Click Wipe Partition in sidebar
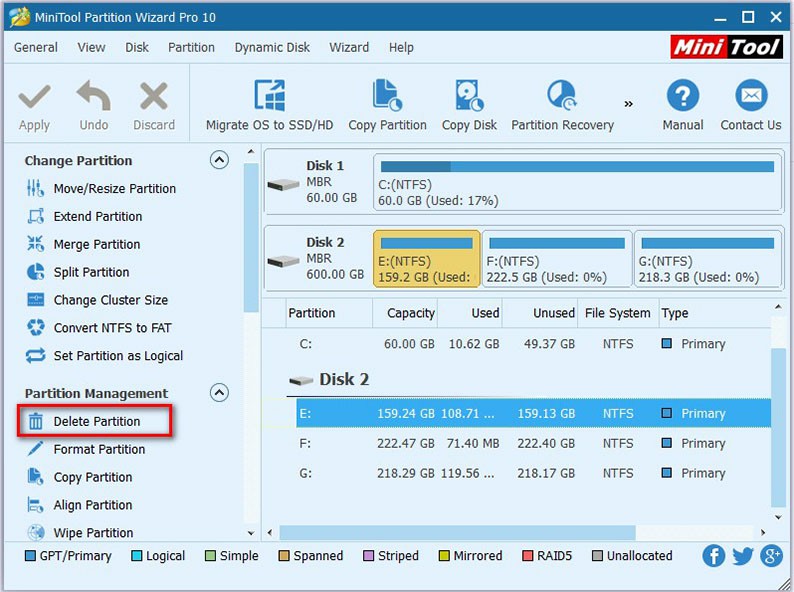 [x=80, y=532]
